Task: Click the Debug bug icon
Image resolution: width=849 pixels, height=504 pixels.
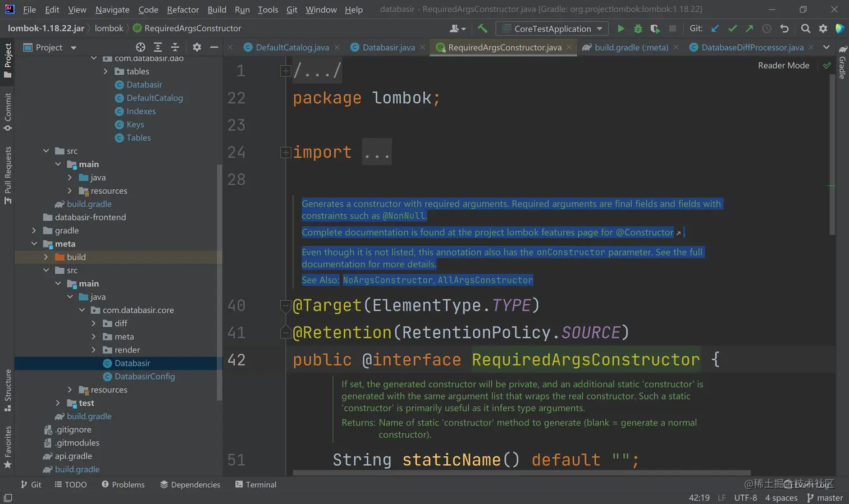Action: click(x=638, y=29)
